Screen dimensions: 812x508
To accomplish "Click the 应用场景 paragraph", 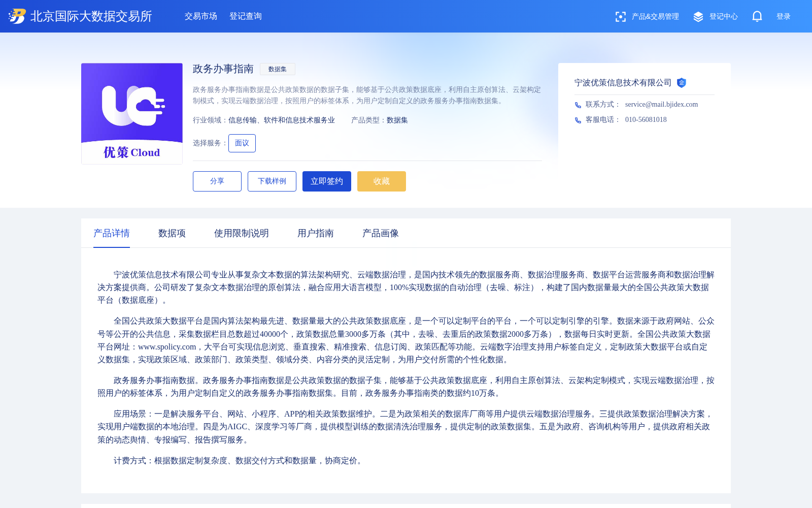I will [406, 427].
